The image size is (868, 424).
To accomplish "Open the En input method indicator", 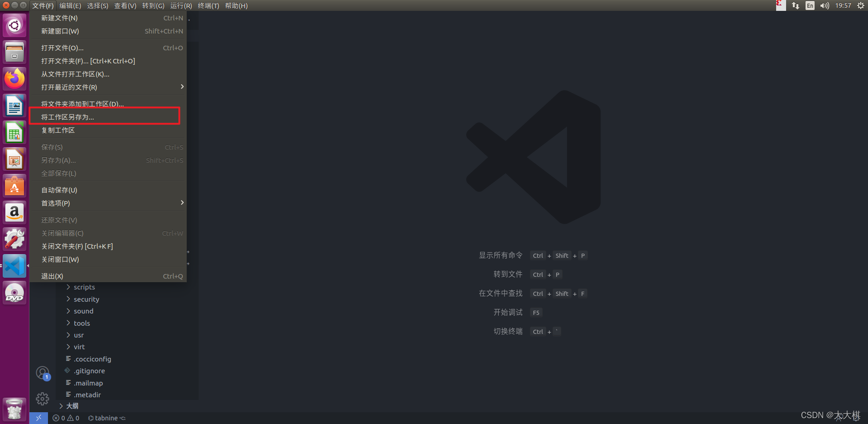I will click(810, 5).
